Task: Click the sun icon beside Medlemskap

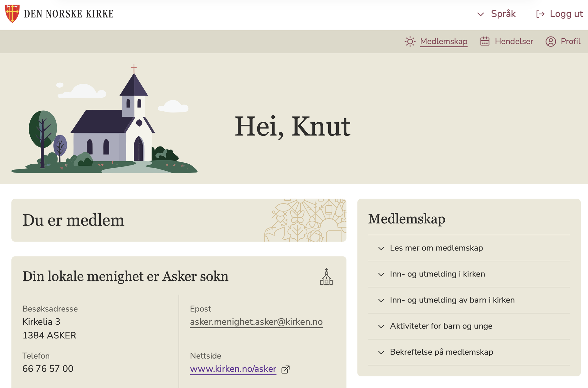Action: tap(410, 41)
